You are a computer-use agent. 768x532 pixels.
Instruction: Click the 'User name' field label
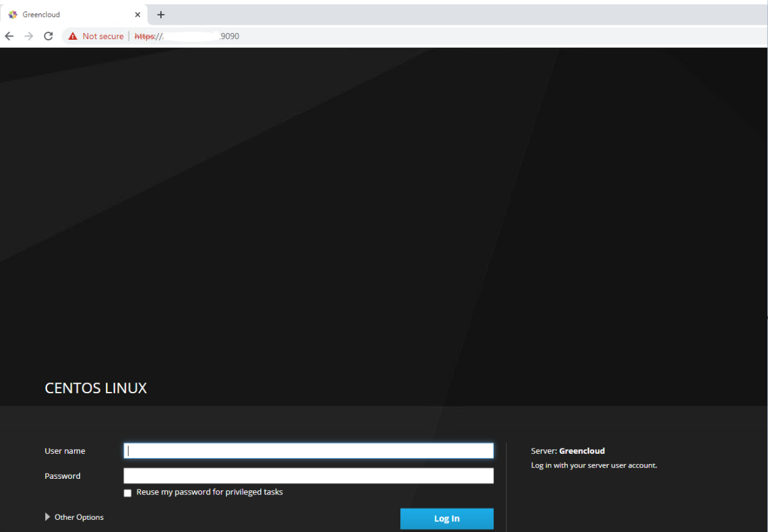click(x=65, y=451)
